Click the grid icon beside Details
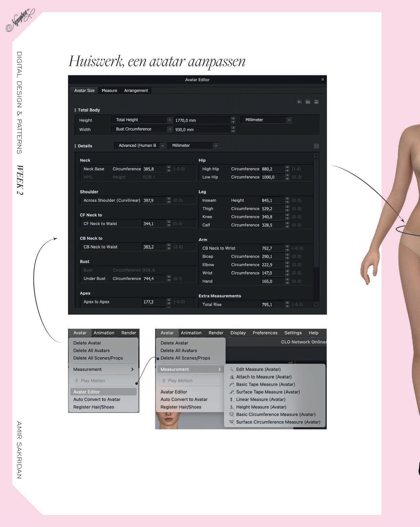The height and width of the screenshot is (527, 420). (316, 146)
